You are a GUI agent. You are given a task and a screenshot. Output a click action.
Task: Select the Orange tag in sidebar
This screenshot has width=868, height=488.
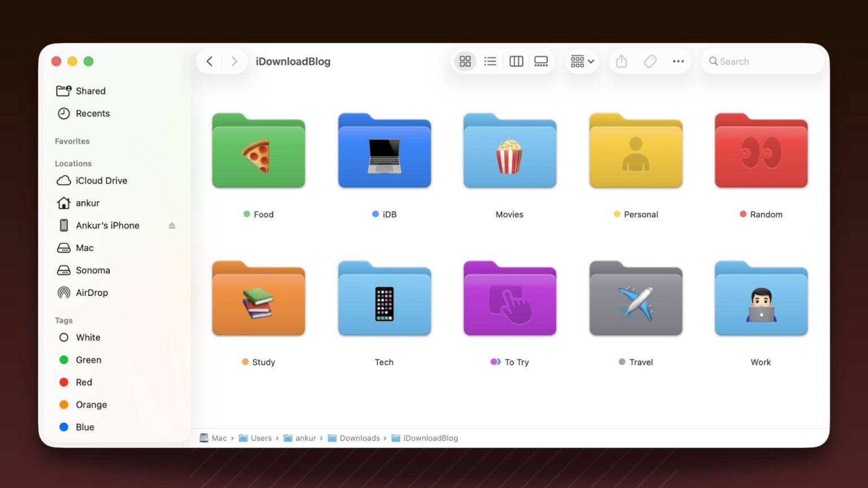click(x=90, y=404)
